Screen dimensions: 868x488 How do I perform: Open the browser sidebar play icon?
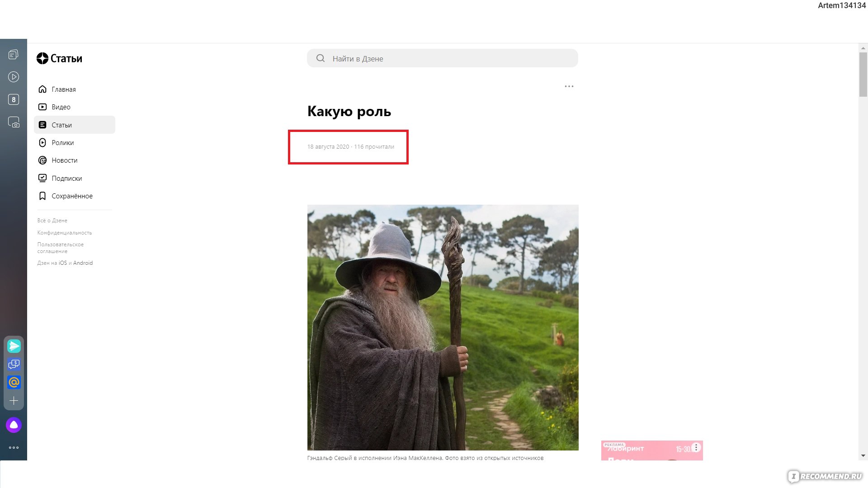click(x=14, y=77)
